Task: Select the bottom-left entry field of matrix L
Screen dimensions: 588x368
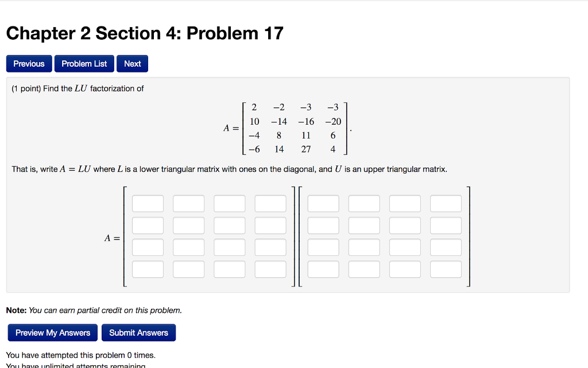Action: [x=148, y=269]
